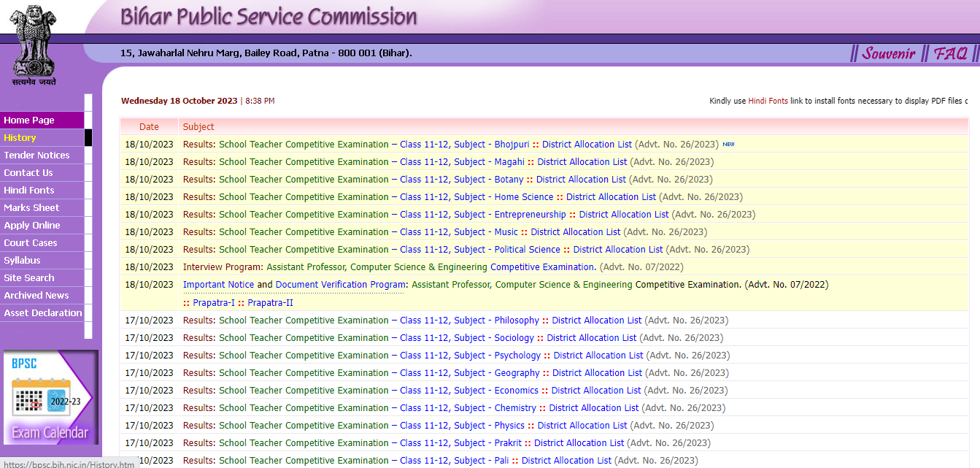Open Class 11-12, Subject - Philosophy link

pos(470,321)
